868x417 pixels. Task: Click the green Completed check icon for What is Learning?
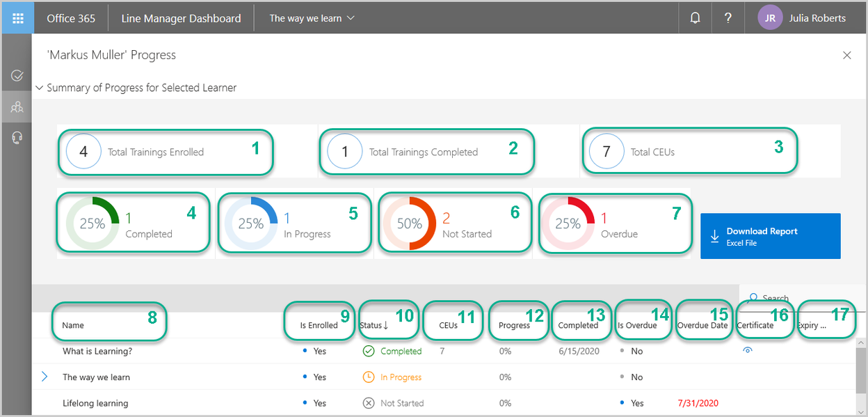tap(369, 351)
